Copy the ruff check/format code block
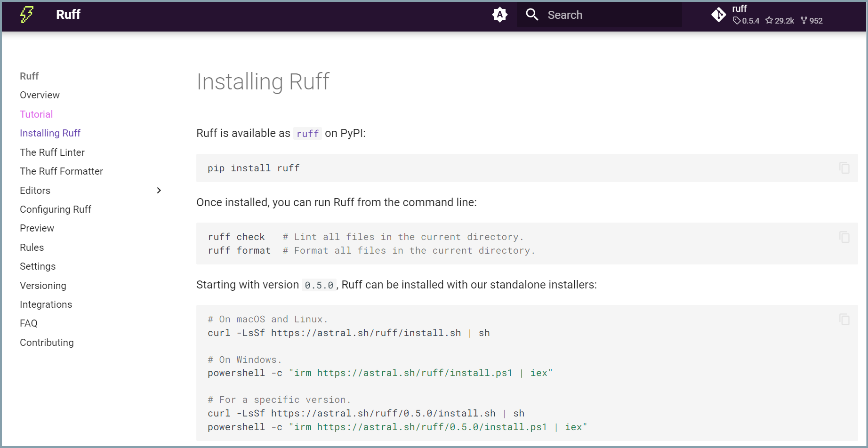The height and width of the screenshot is (448, 868). coord(844,237)
